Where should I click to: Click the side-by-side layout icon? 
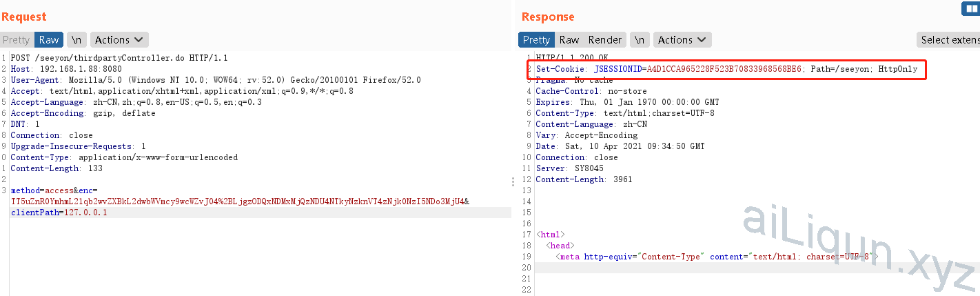click(972, 9)
